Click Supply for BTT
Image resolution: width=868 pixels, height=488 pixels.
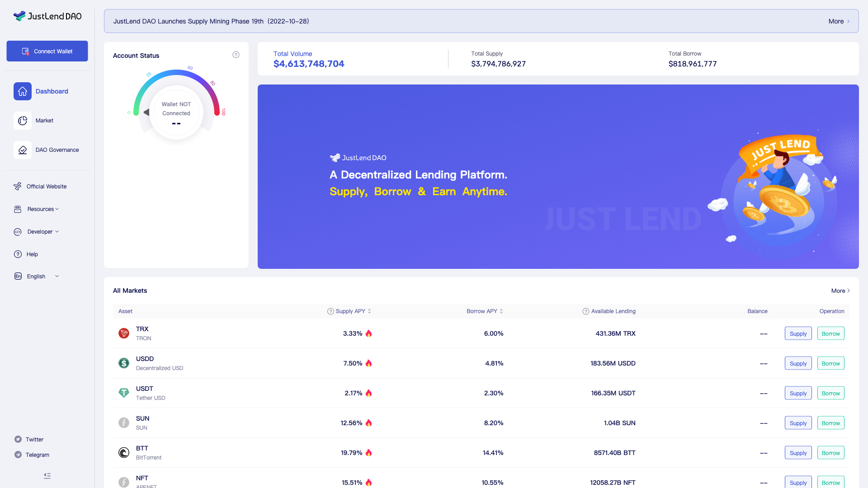coord(798,453)
